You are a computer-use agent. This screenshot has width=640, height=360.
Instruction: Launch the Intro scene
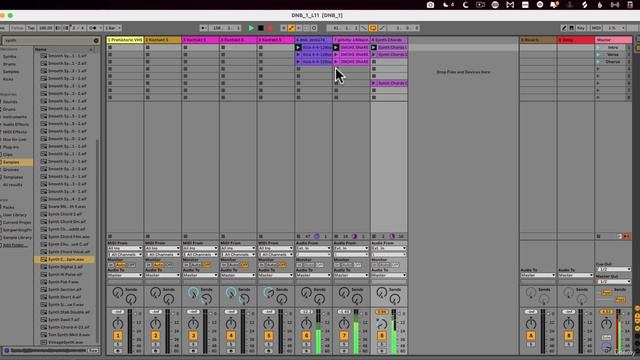tap(598, 47)
